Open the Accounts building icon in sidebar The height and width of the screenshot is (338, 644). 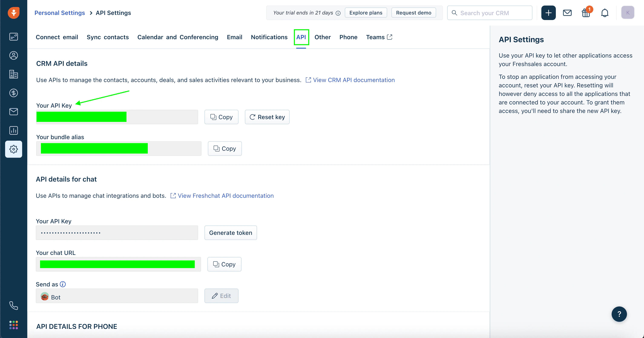(x=13, y=74)
